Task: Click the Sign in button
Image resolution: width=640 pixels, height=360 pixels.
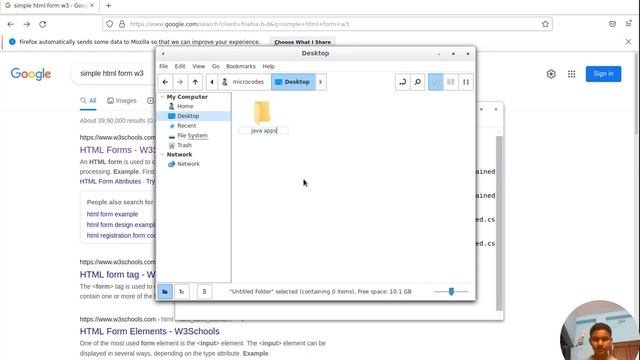Action: click(x=603, y=74)
